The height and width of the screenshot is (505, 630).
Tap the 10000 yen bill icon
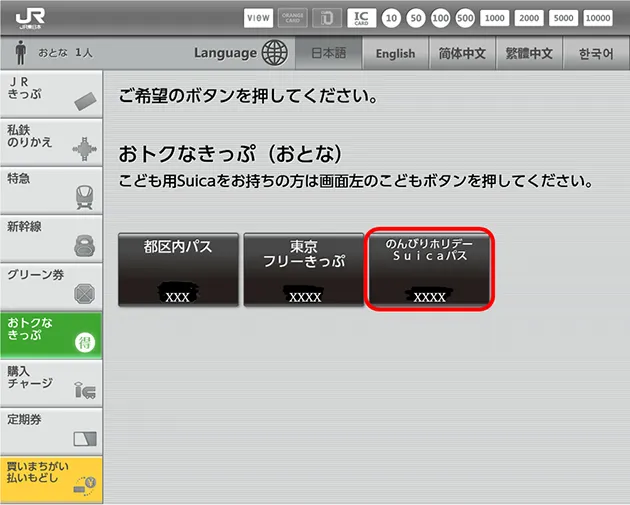pos(598,18)
